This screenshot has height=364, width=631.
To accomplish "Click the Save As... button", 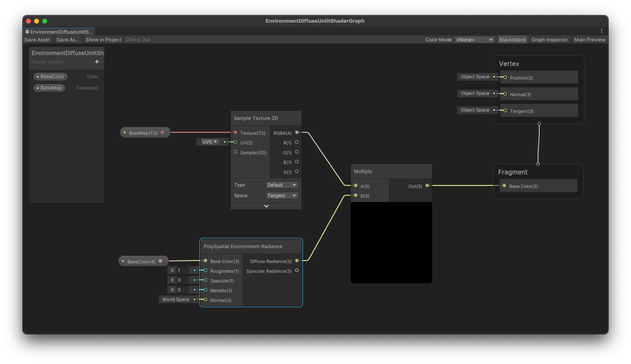I will pyautogui.click(x=68, y=40).
